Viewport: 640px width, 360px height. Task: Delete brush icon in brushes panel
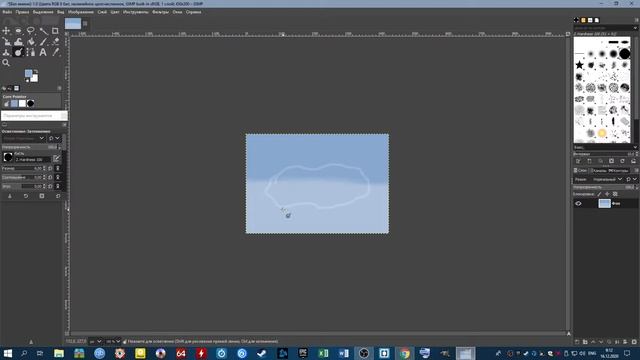611,161
